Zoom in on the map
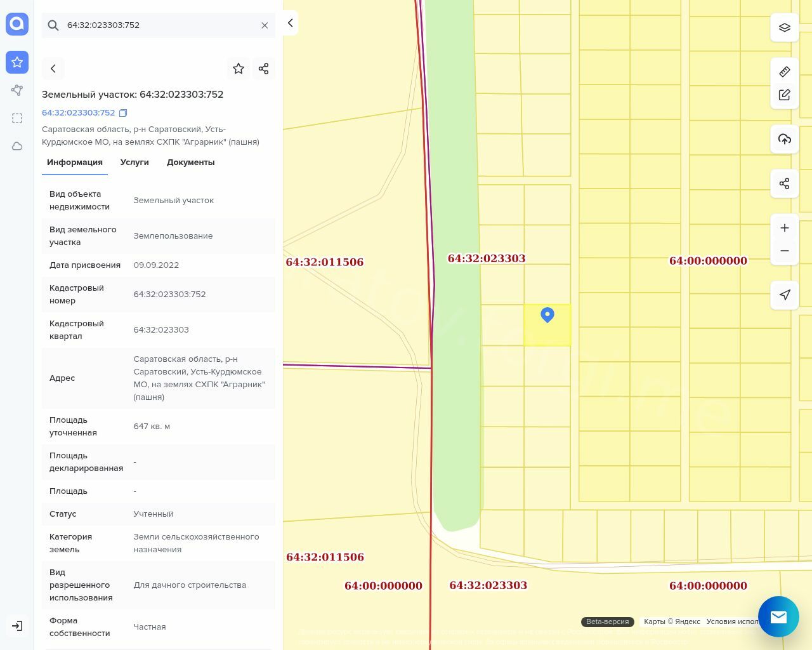 tap(784, 228)
